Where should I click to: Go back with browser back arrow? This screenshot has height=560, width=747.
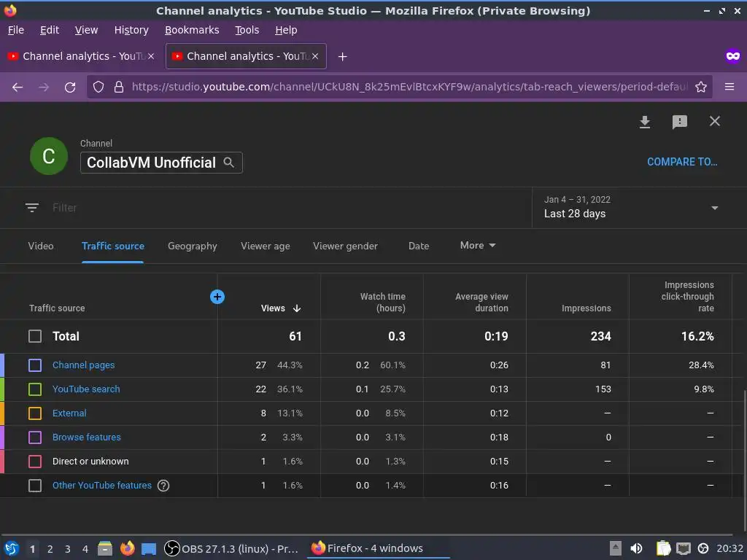point(18,87)
